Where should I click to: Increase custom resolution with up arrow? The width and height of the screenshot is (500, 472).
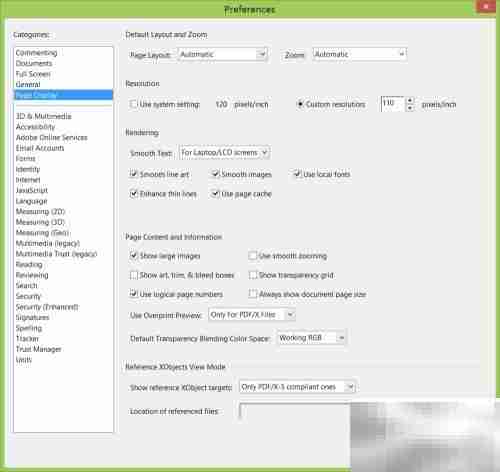(410, 100)
